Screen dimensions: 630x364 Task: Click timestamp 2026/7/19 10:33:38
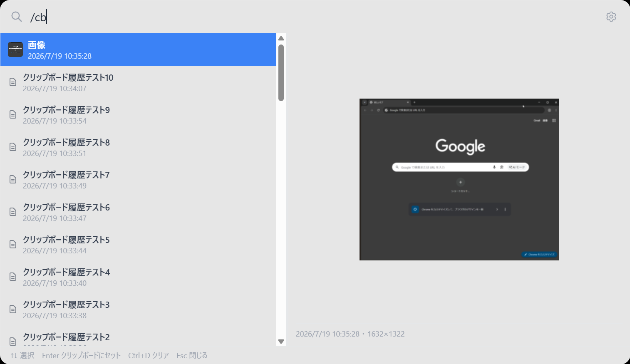pos(55,316)
